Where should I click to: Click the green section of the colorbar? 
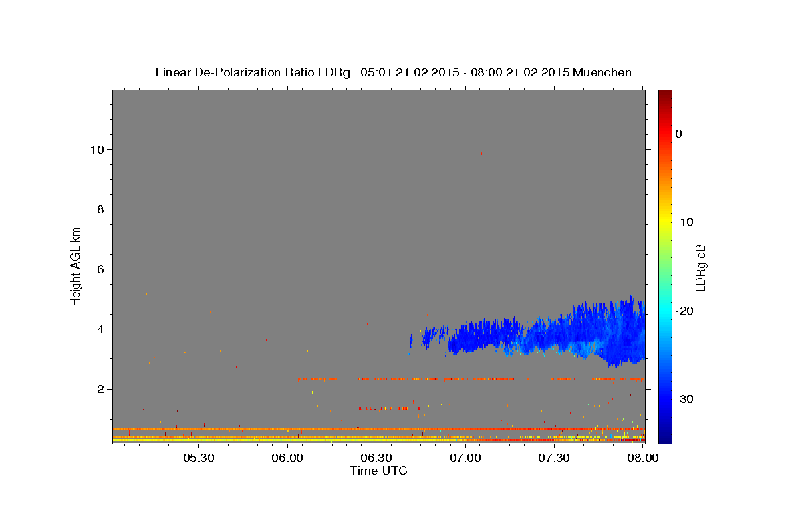tap(665, 266)
